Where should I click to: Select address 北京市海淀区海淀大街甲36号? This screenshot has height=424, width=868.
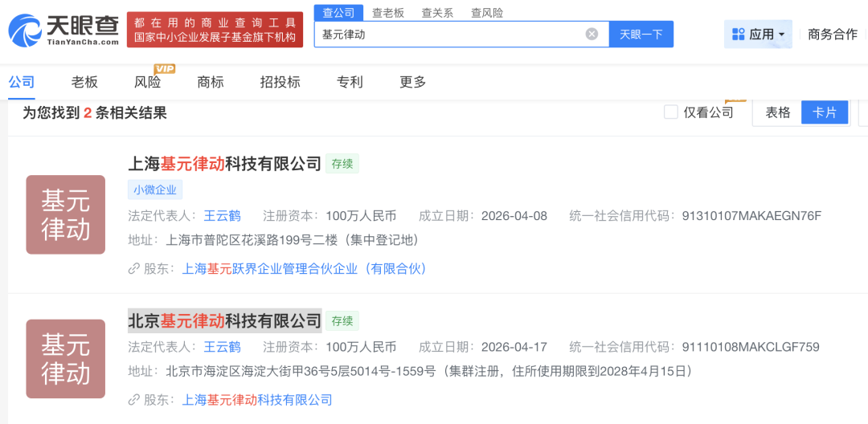(429, 372)
